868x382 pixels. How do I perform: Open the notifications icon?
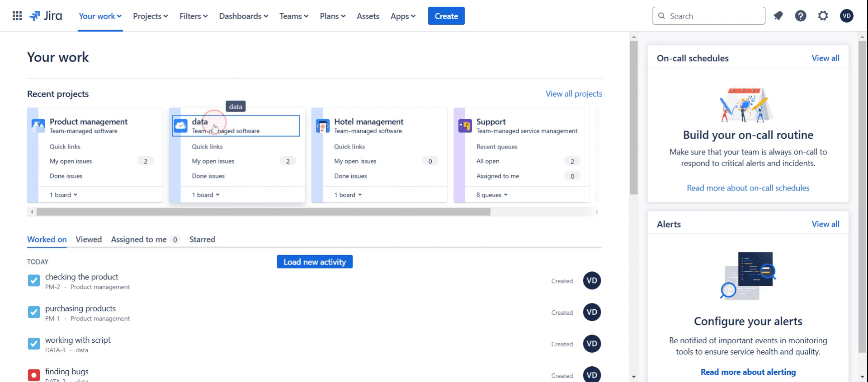(x=778, y=16)
